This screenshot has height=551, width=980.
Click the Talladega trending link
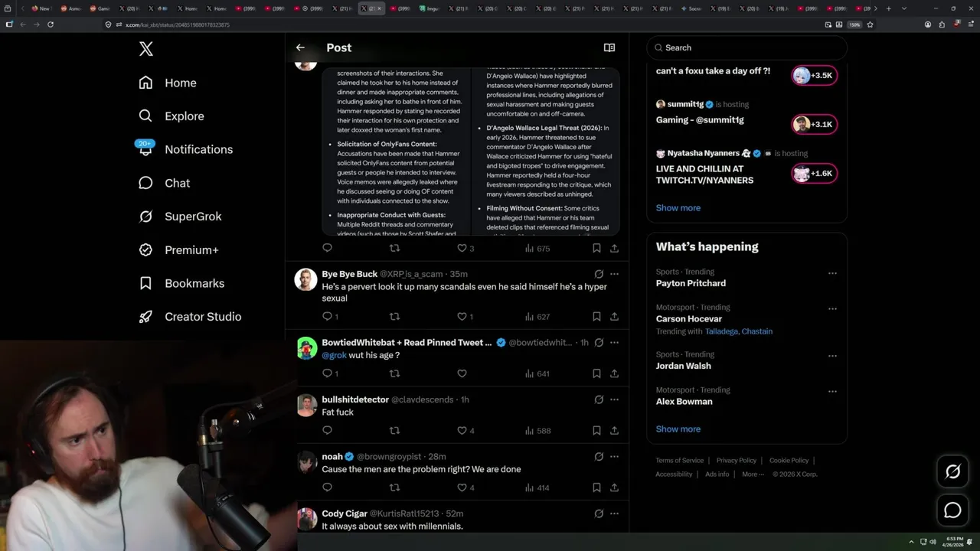(723, 331)
